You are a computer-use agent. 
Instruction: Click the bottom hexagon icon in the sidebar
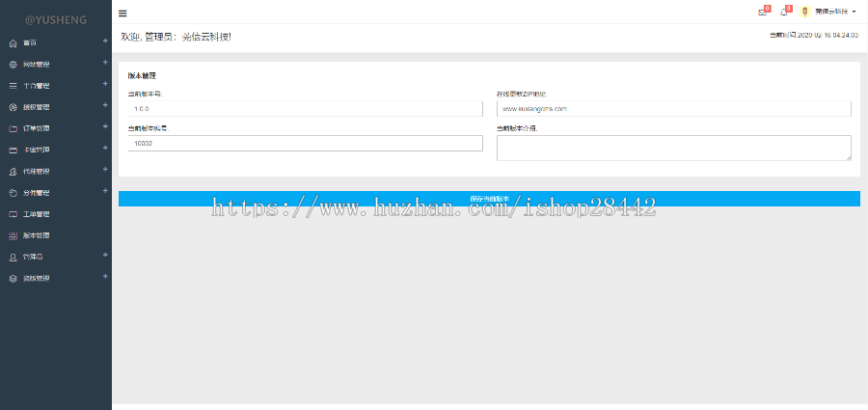14,279
